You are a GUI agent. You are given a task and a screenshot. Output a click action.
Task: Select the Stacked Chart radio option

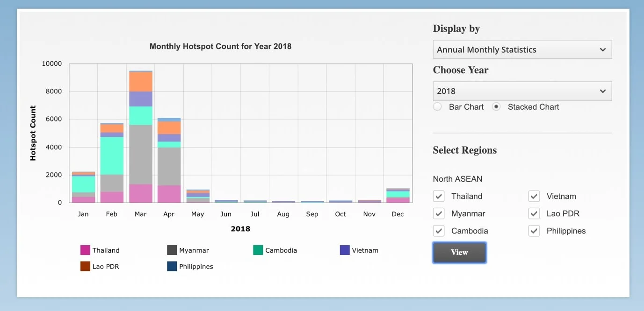click(x=496, y=107)
